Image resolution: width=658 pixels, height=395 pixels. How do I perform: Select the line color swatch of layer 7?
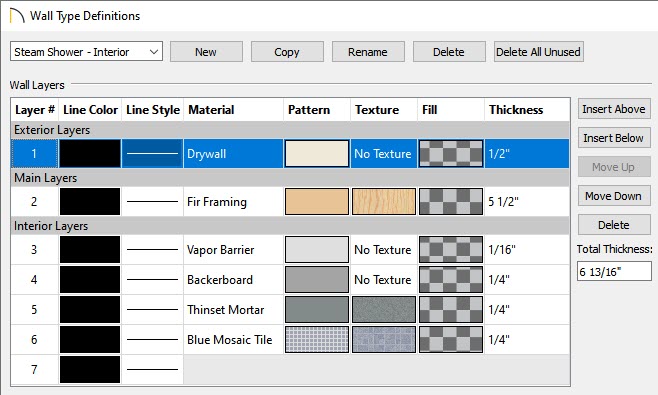90,369
